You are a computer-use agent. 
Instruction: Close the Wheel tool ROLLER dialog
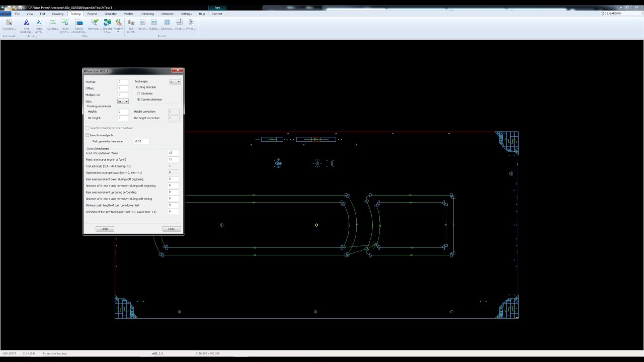pos(177,71)
